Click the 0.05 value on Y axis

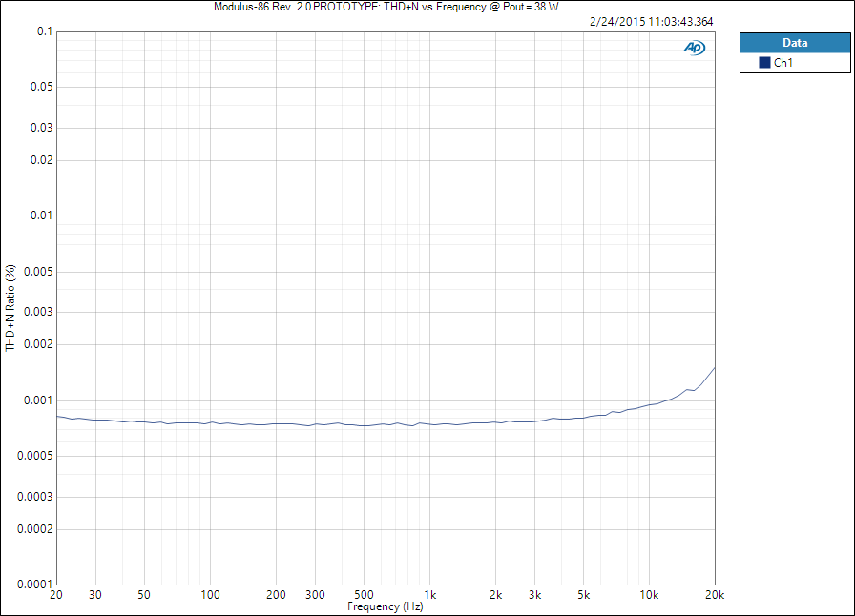(41, 87)
